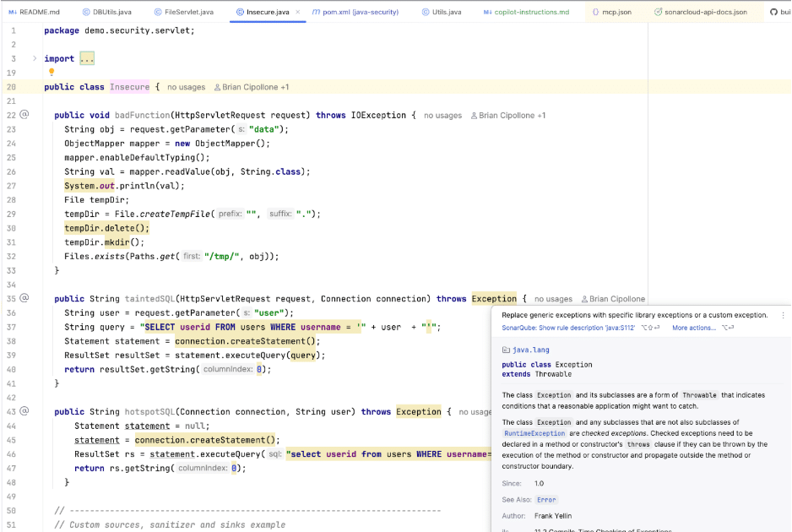The width and height of the screenshot is (792, 532).
Task: Select the FileServlet.java tab
Action: [187, 13]
